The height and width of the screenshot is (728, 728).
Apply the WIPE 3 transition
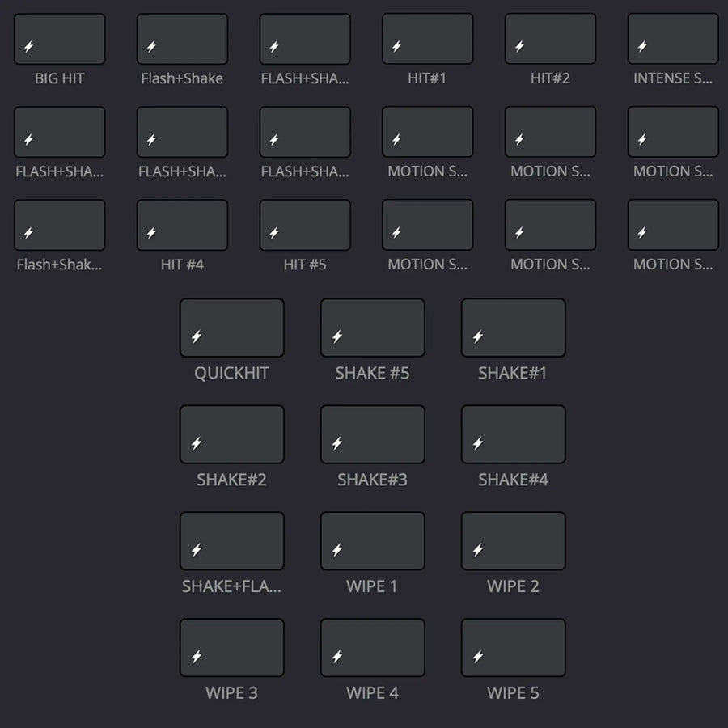click(x=232, y=647)
